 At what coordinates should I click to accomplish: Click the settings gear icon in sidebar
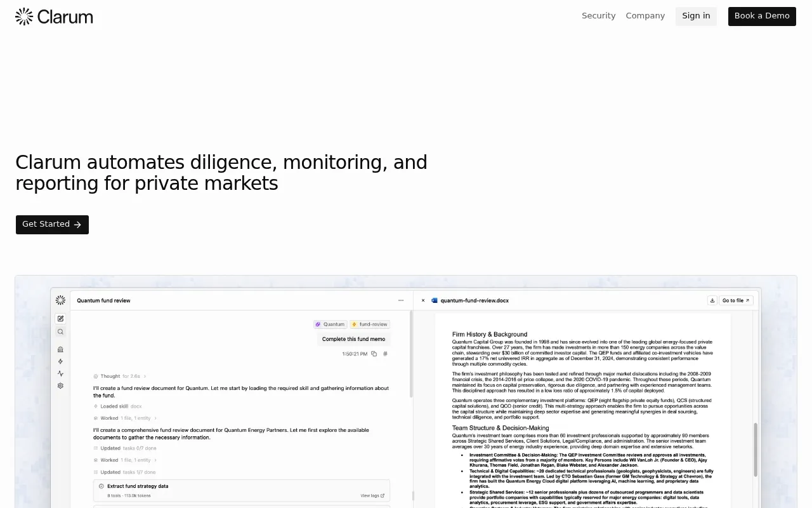[60, 385]
